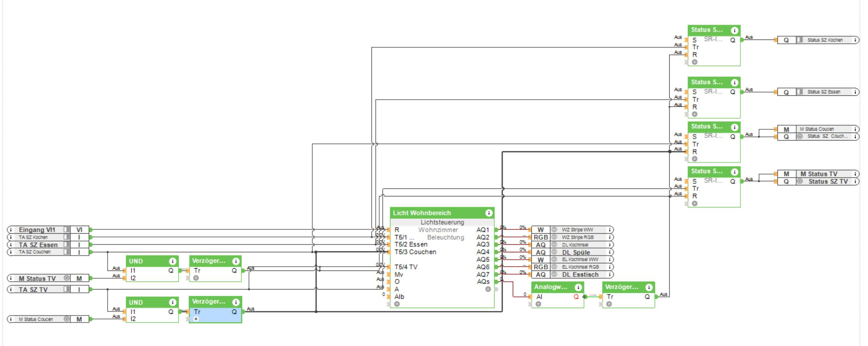Click green Q output connector of Analogw... block

click(584, 297)
